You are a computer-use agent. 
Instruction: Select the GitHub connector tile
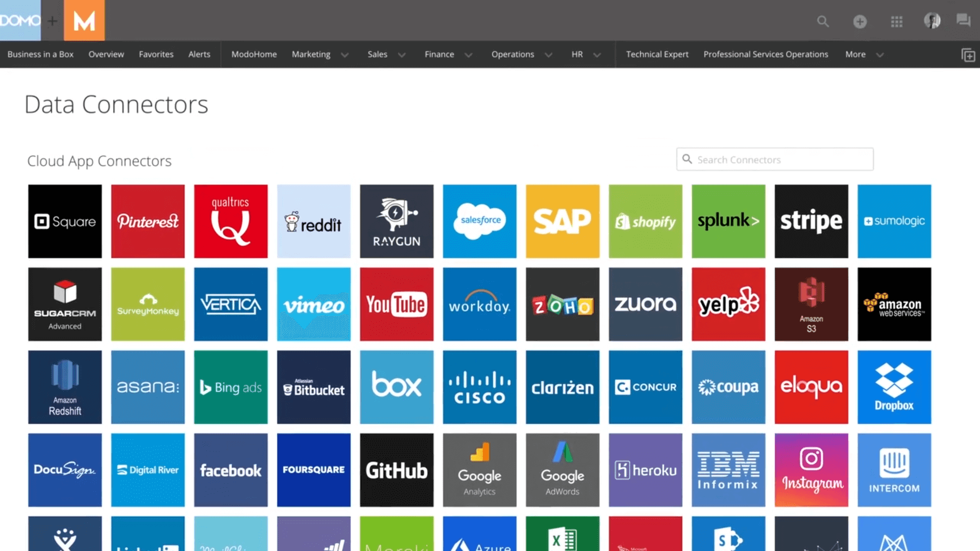point(397,470)
